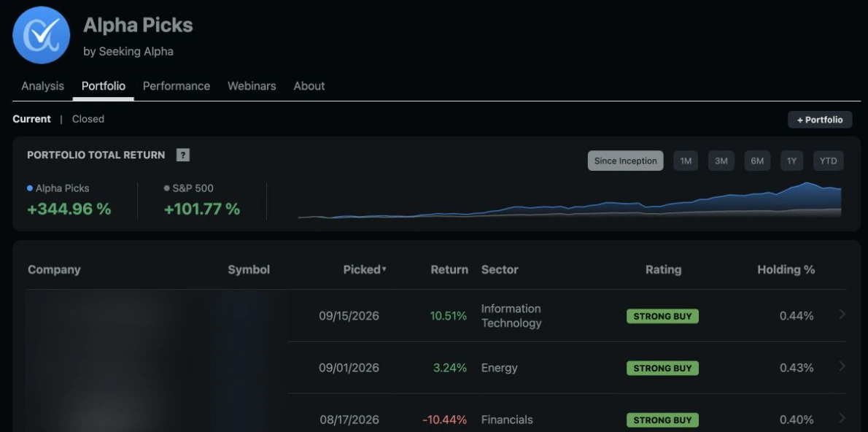Click the -10.44% return value

click(444, 420)
